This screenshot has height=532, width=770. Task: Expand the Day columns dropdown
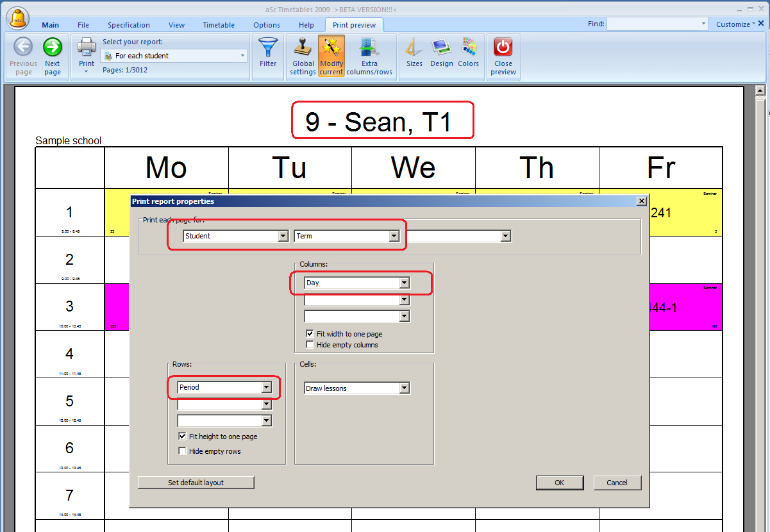(404, 283)
